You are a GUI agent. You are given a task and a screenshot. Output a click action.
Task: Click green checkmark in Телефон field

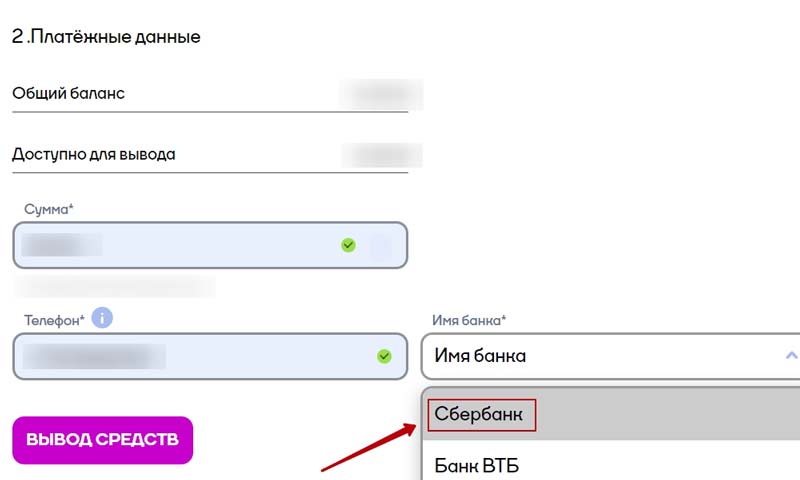point(384,355)
